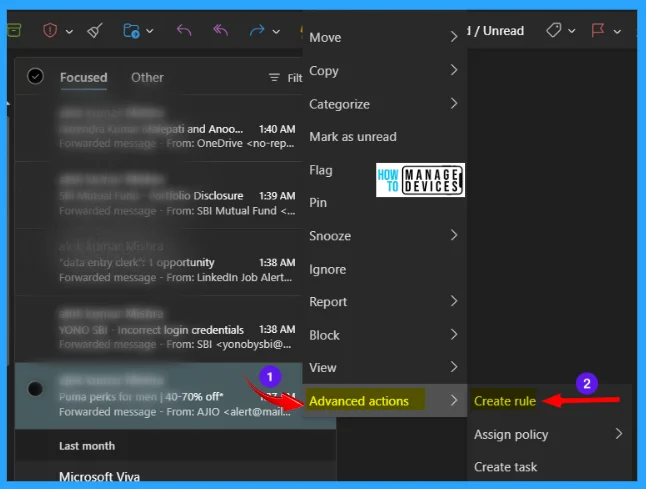Click the Last month group header

(x=87, y=446)
